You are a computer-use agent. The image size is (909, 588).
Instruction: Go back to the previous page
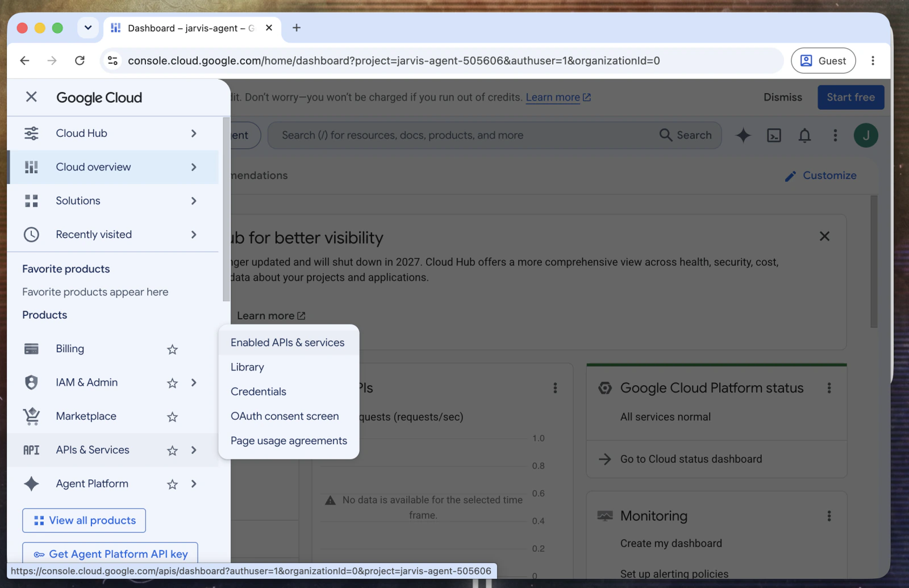[x=24, y=61]
